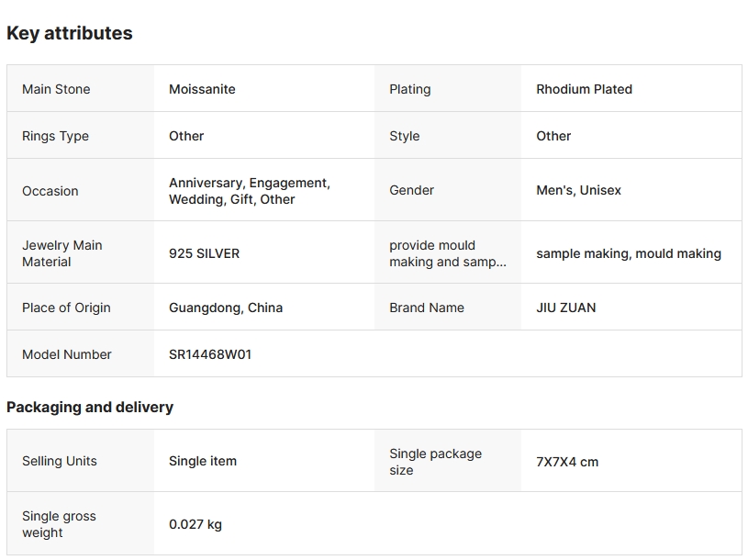
Task: Click the Single package size label
Action: coord(435,462)
